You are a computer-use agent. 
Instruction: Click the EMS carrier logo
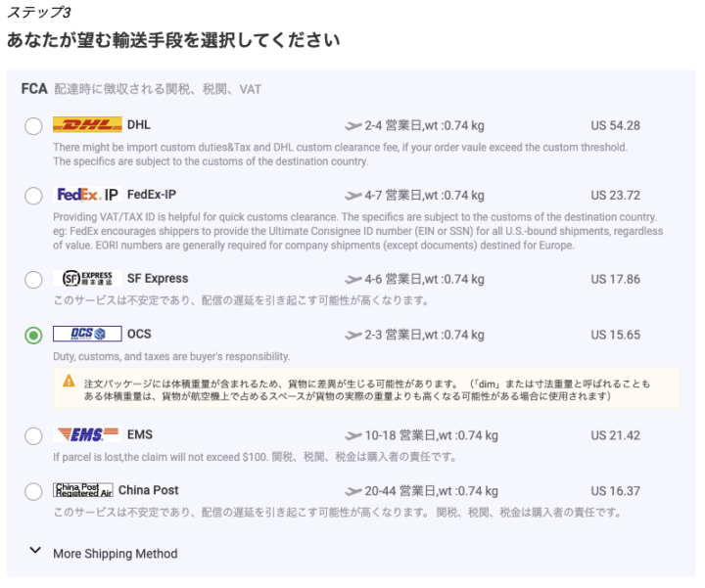tap(86, 434)
